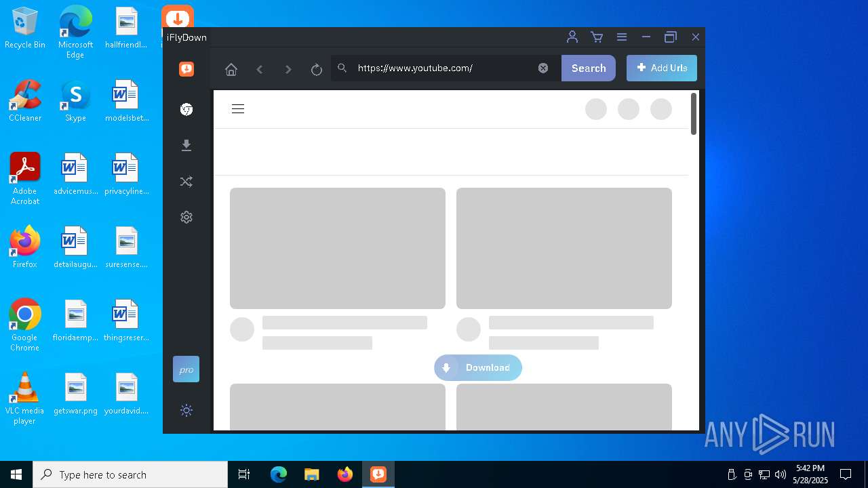The height and width of the screenshot is (488, 868).
Task: Toggle light/dark theme sun icon
Action: [x=186, y=410]
